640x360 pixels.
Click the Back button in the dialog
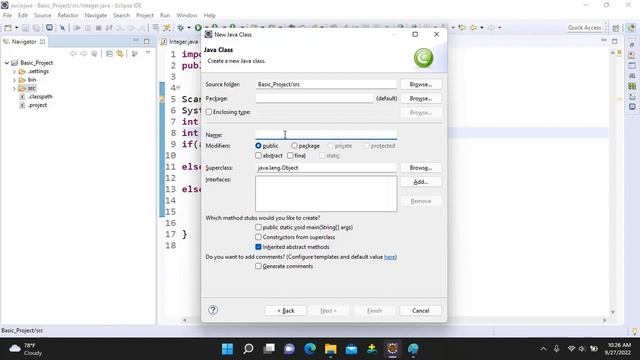click(x=285, y=311)
